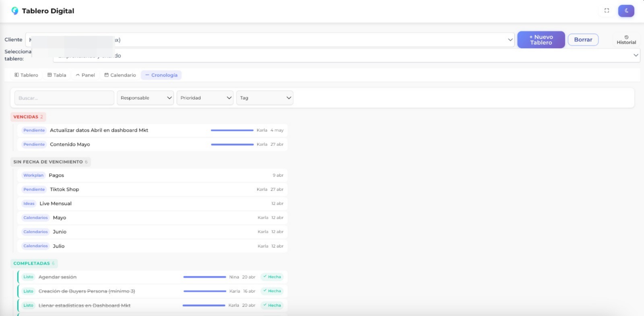Open the Cliente dropdown

270,40
